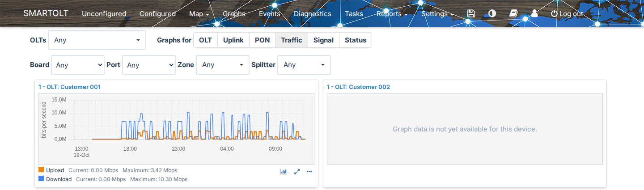Open the Zone dropdown

point(223,65)
